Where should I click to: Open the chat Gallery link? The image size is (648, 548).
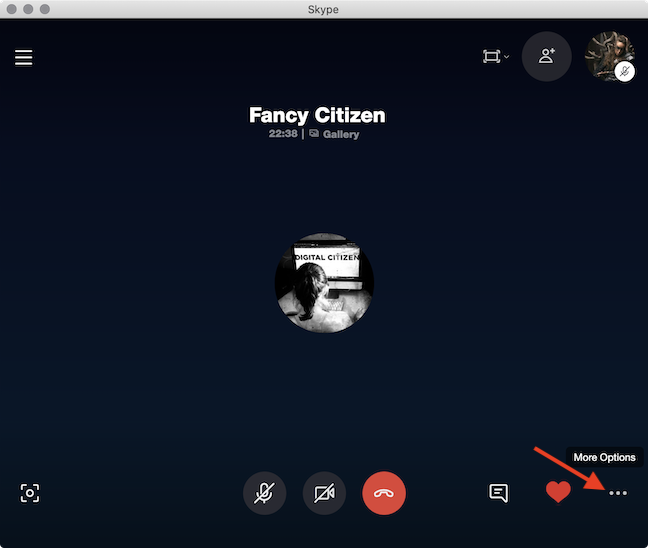point(334,134)
